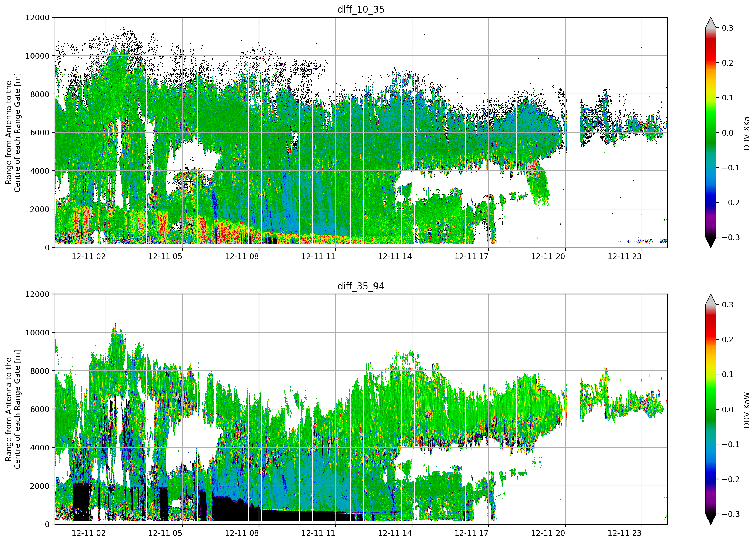Click the 12-11 20 x tick under diff_35_94
The width and height of the screenshot is (756, 543).
point(548,533)
